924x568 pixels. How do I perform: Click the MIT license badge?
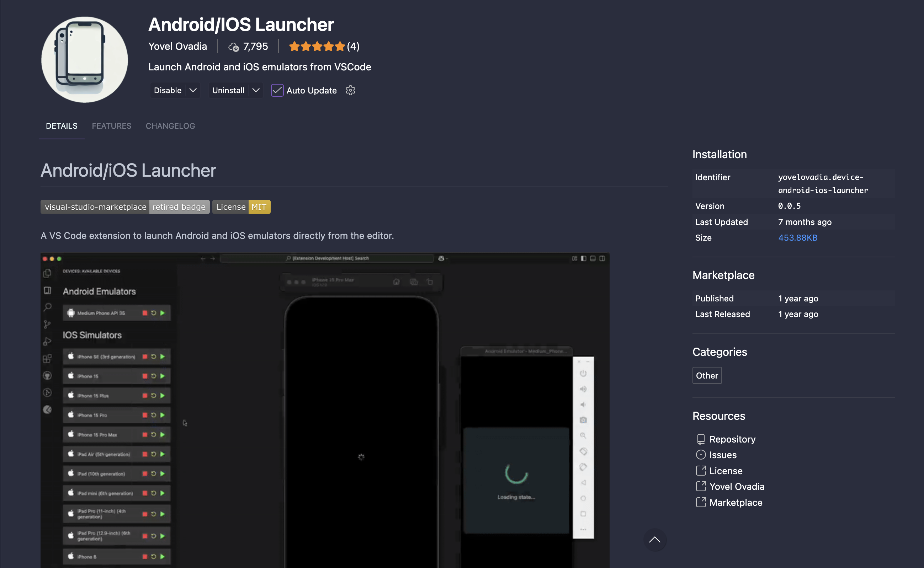pyautogui.click(x=259, y=207)
